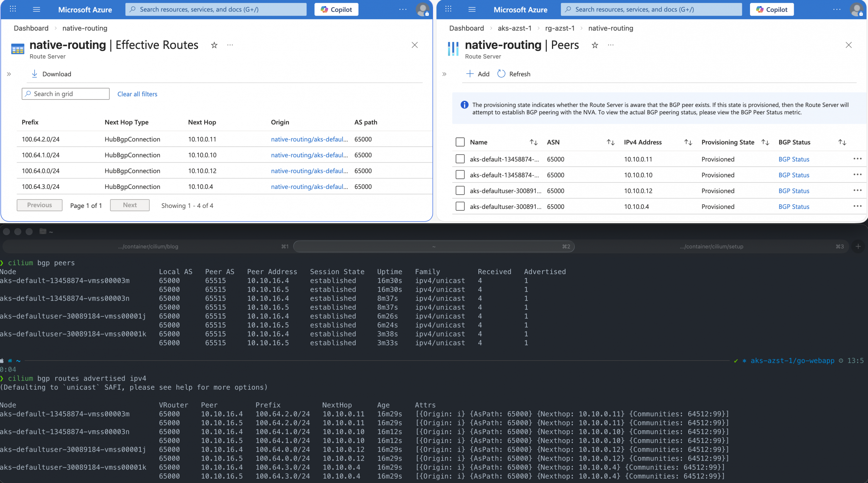Switch to the container/cilium/blog terminal tab

click(x=148, y=247)
